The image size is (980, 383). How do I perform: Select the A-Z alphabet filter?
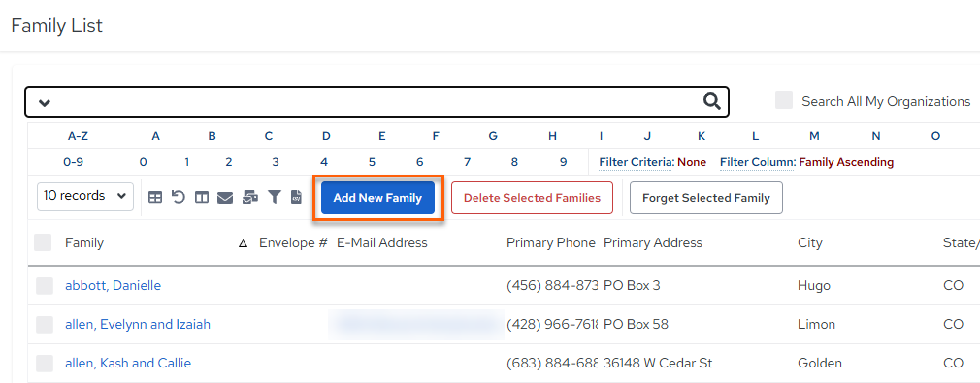(78, 136)
